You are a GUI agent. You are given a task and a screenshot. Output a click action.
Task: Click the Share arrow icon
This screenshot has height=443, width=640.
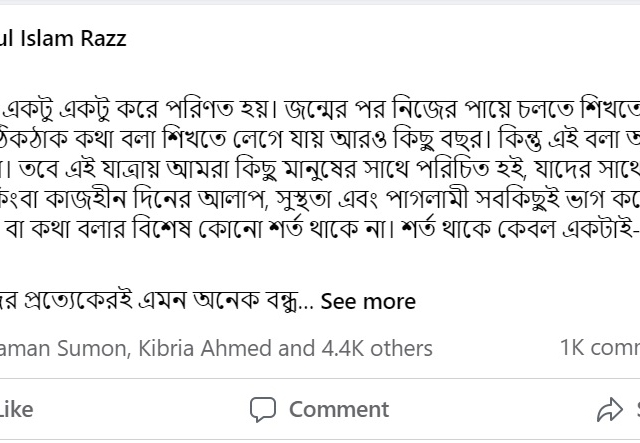(x=609, y=409)
